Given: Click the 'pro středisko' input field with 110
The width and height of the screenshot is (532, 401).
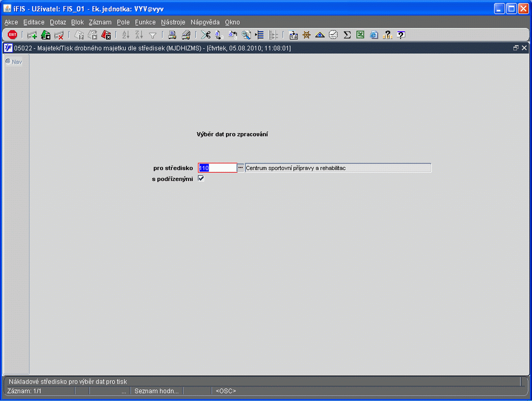Looking at the screenshot, I should point(217,168).
